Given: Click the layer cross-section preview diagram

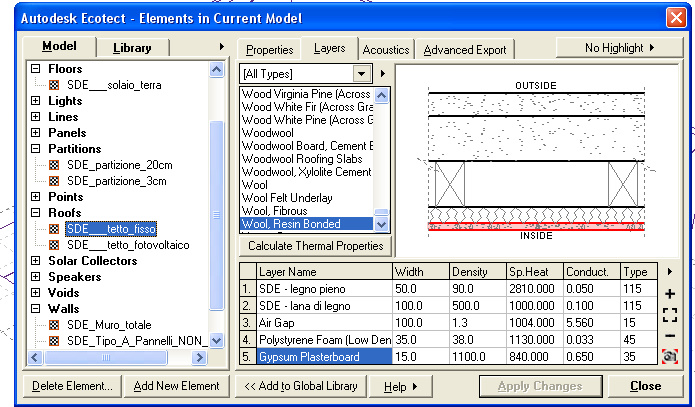Looking at the screenshot, I should pyautogui.click(x=536, y=160).
